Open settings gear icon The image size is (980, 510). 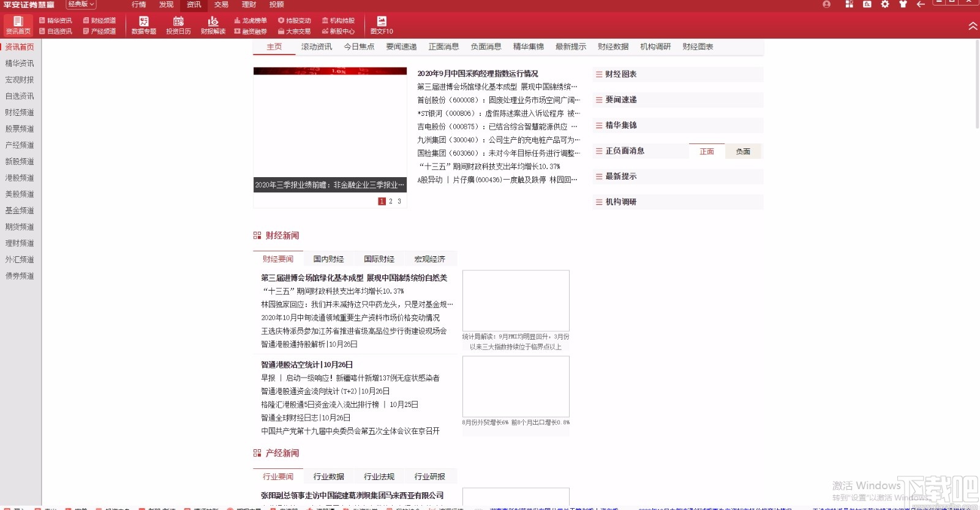point(885,4)
